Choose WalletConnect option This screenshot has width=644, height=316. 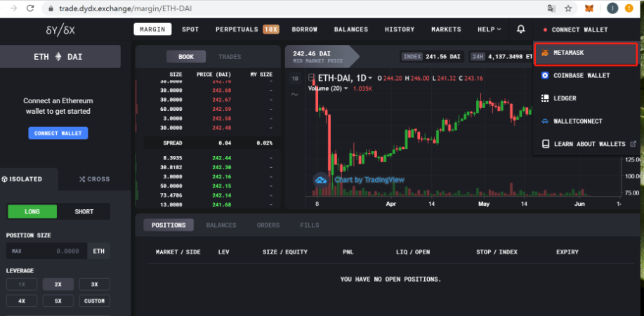(x=585, y=121)
